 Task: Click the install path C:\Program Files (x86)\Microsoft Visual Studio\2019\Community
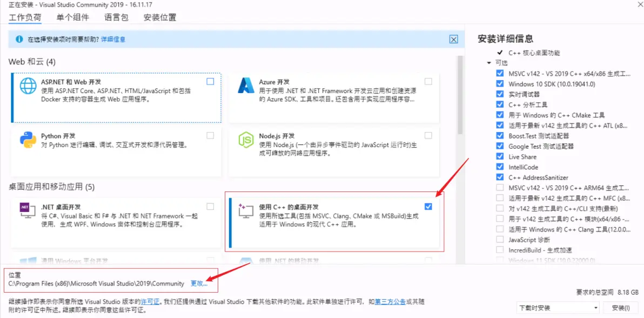point(96,283)
